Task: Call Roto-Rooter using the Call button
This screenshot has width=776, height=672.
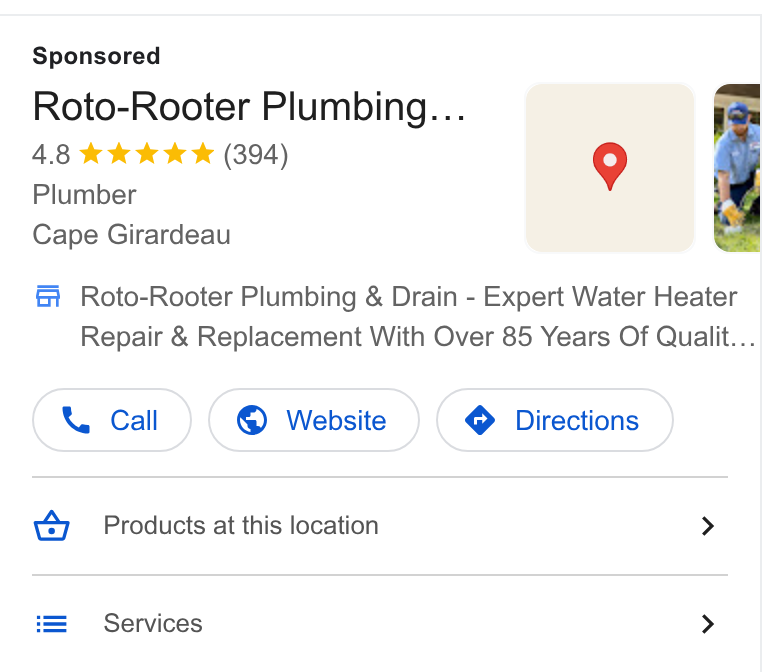Action: point(112,420)
